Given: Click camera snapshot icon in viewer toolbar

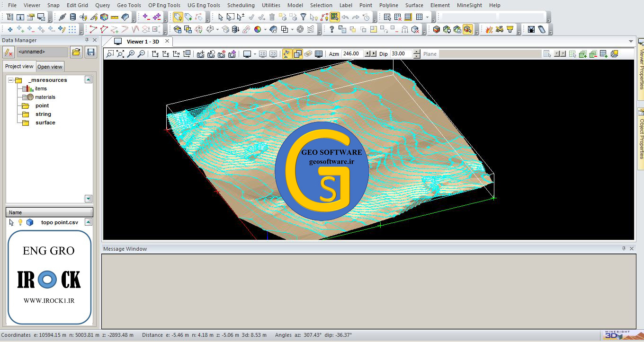Looking at the screenshot, I should pyautogui.click(x=200, y=54).
